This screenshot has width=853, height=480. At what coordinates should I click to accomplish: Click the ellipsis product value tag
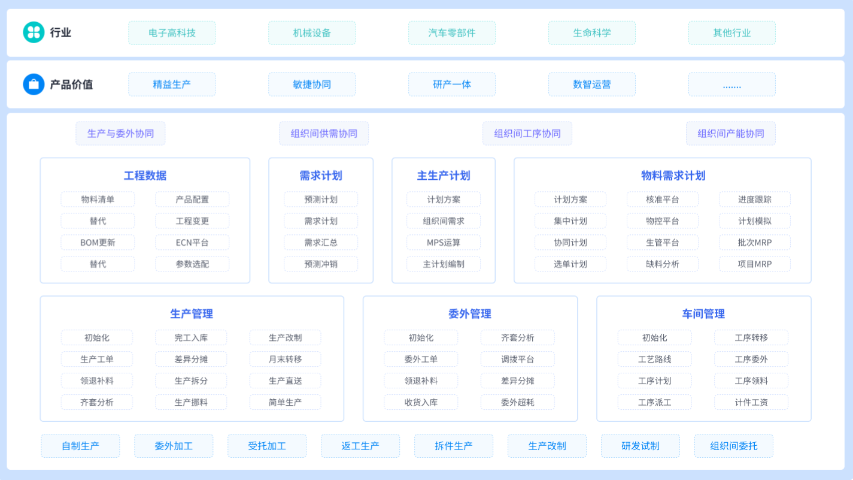732,84
